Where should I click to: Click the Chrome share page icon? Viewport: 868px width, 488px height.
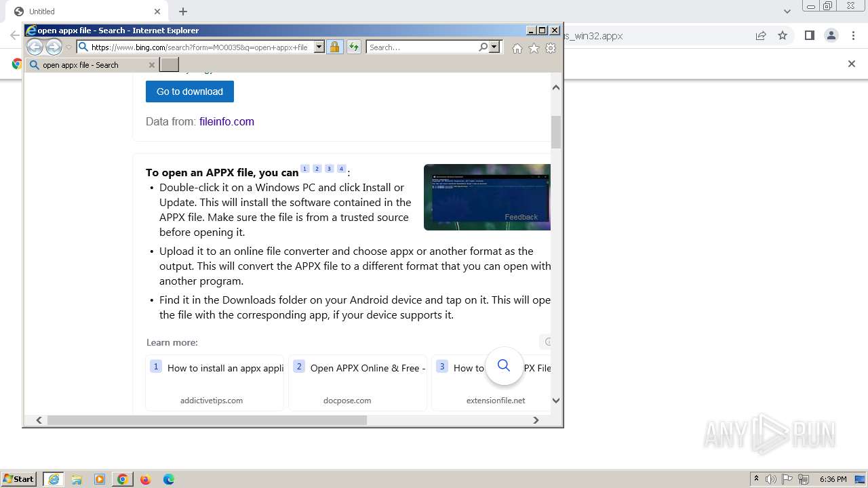(761, 36)
